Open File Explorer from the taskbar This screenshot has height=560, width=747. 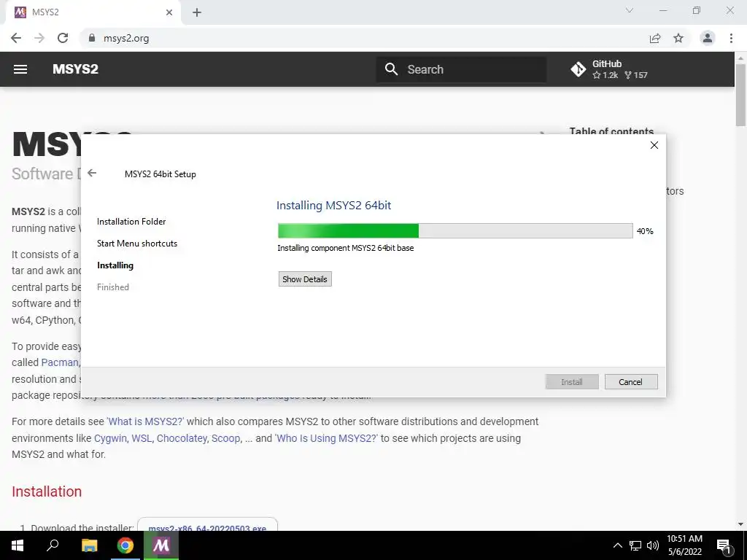click(x=89, y=545)
